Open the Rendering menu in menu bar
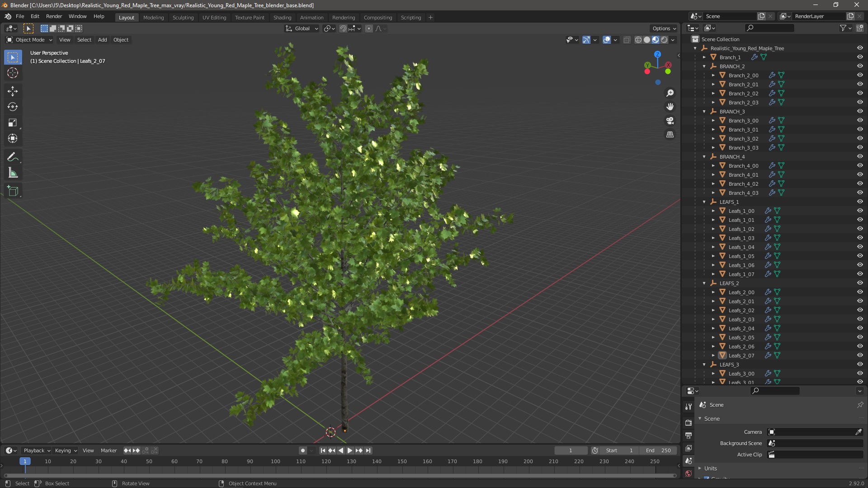The height and width of the screenshot is (488, 868). tap(343, 17)
